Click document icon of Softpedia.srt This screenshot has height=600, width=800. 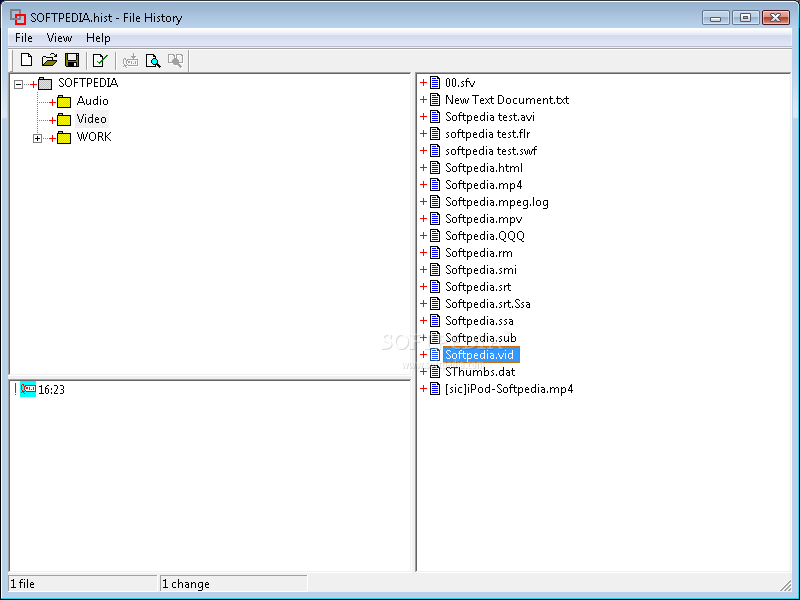pos(435,287)
